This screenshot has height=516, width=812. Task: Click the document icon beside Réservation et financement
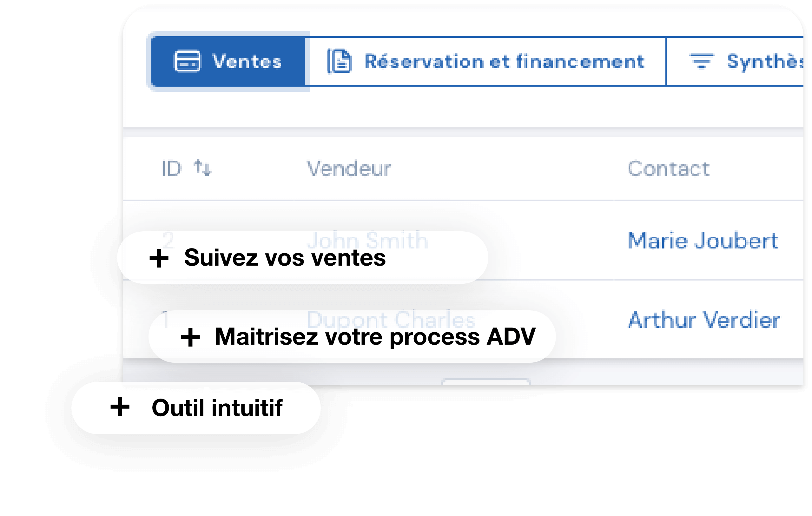[x=340, y=62]
